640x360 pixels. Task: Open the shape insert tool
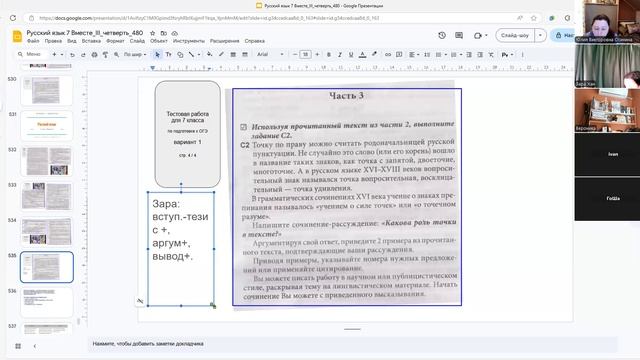click(180, 55)
